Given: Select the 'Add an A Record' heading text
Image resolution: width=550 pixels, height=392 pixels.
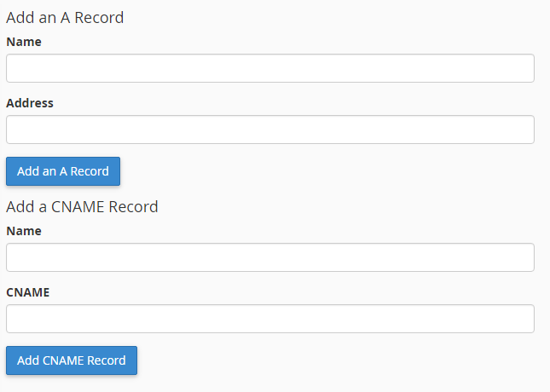Looking at the screenshot, I should coord(65,18).
